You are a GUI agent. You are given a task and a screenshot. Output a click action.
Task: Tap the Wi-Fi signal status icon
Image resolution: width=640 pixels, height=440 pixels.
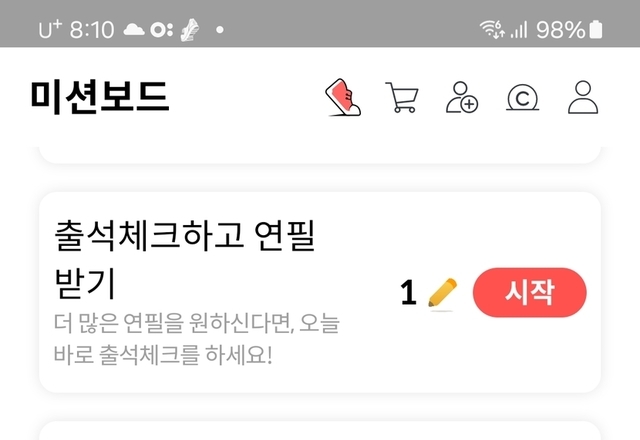click(492, 29)
